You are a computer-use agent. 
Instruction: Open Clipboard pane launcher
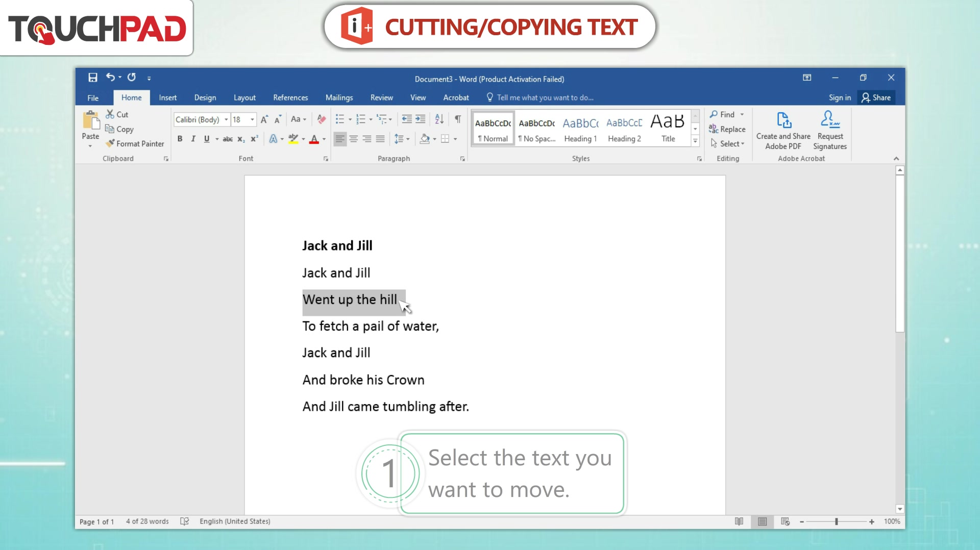click(x=166, y=159)
